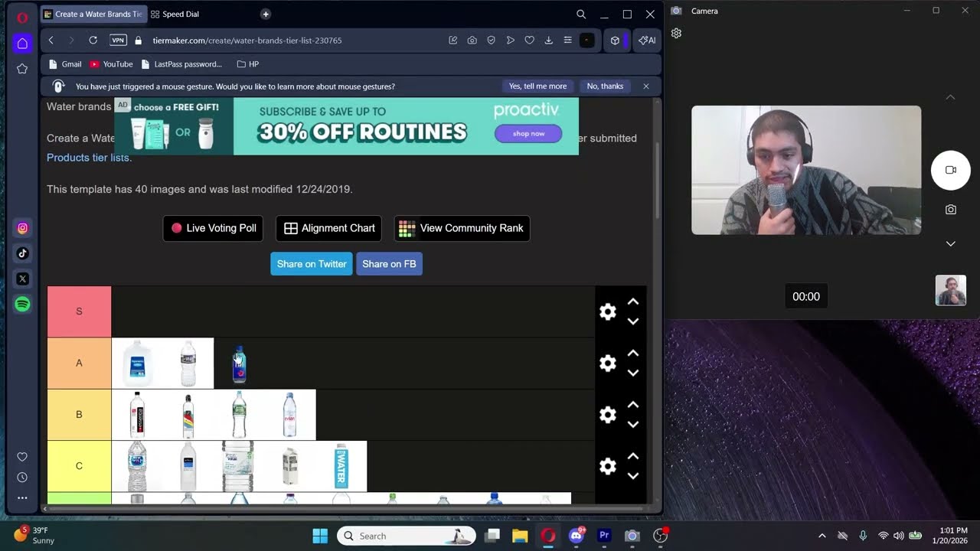Viewport: 980px width, 551px height.
Task: Open the Gmail bookmark
Action: pyautogui.click(x=65, y=64)
